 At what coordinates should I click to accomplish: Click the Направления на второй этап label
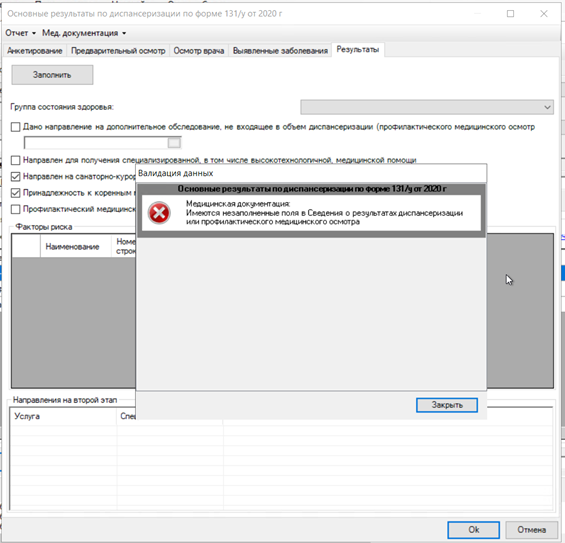65,400
